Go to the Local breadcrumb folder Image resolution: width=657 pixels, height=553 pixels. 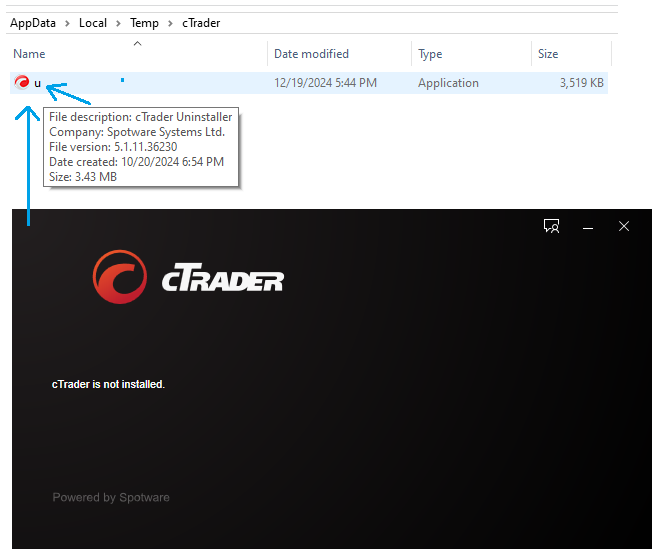(93, 23)
